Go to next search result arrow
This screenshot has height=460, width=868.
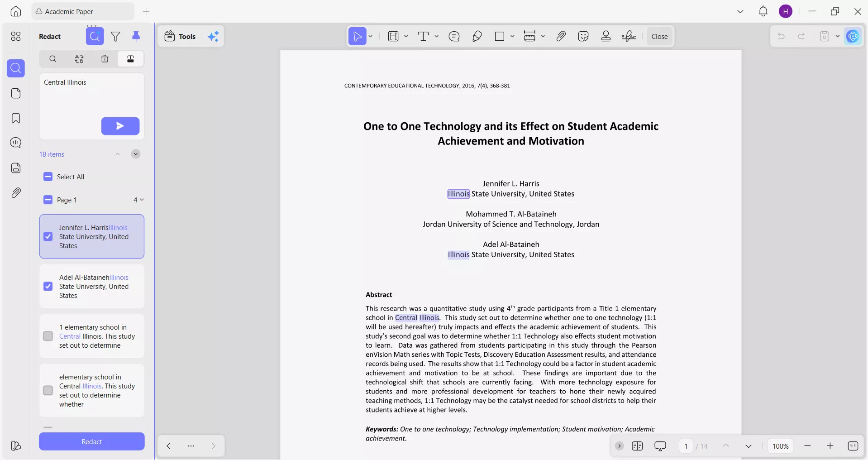136,154
